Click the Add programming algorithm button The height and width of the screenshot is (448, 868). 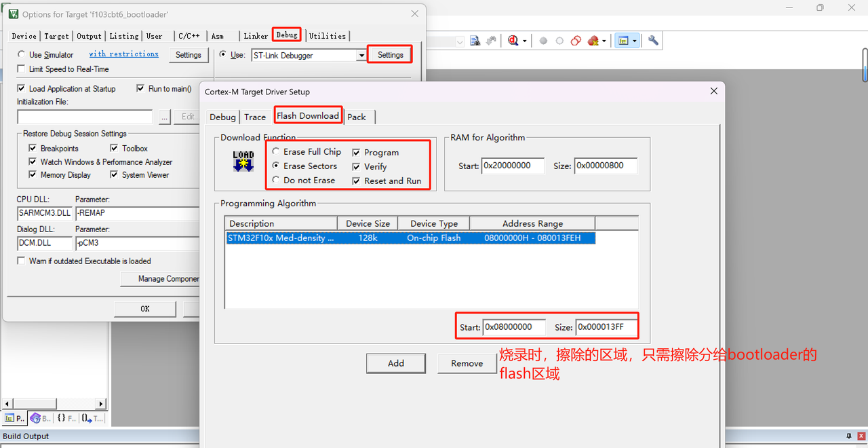click(x=396, y=363)
